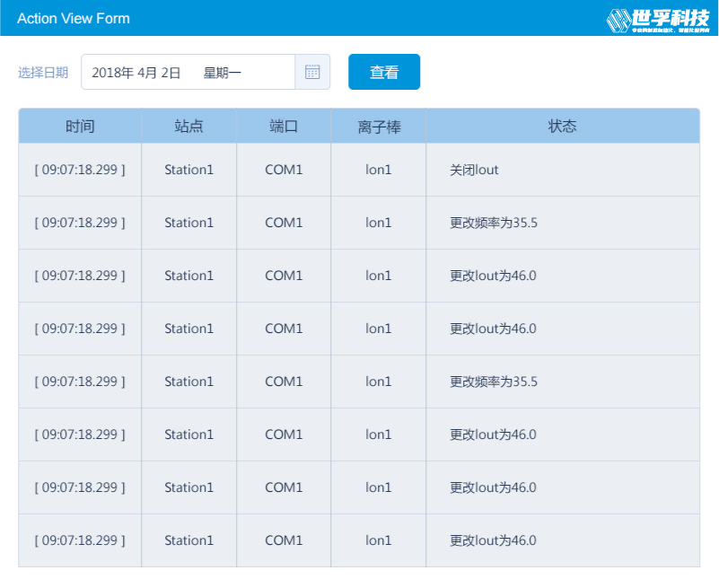Sort by the 时间 column header
The width and height of the screenshot is (719, 588).
(80, 127)
